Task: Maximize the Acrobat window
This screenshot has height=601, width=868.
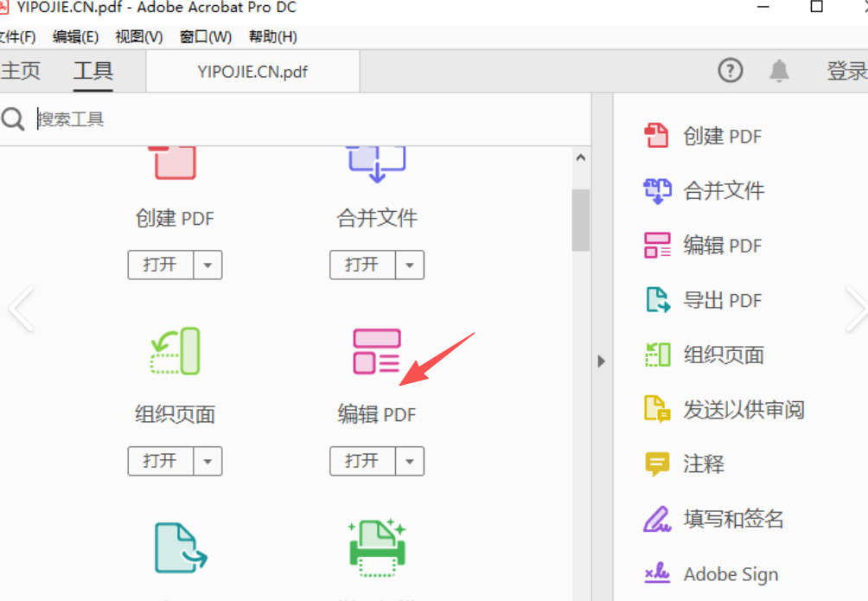Action: coord(816,6)
